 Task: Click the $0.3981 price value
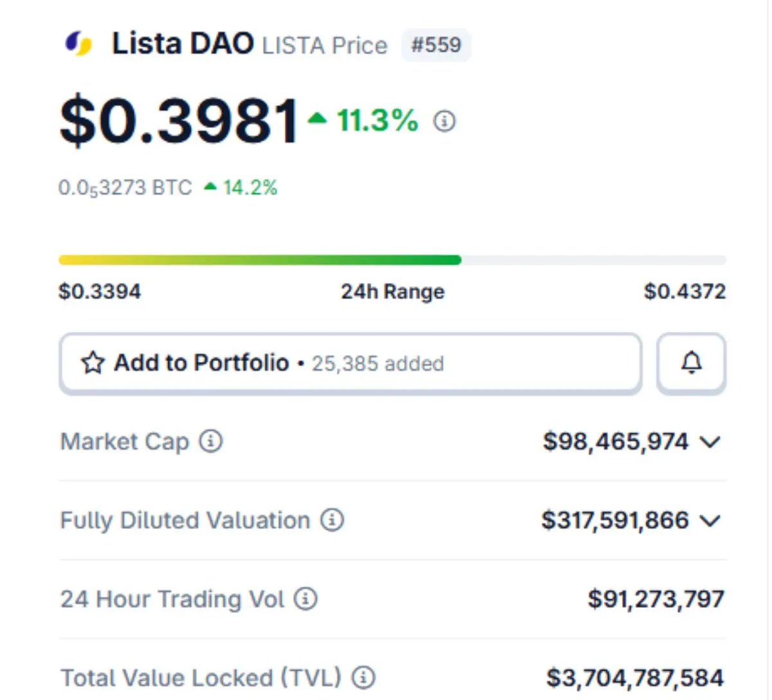[179, 120]
